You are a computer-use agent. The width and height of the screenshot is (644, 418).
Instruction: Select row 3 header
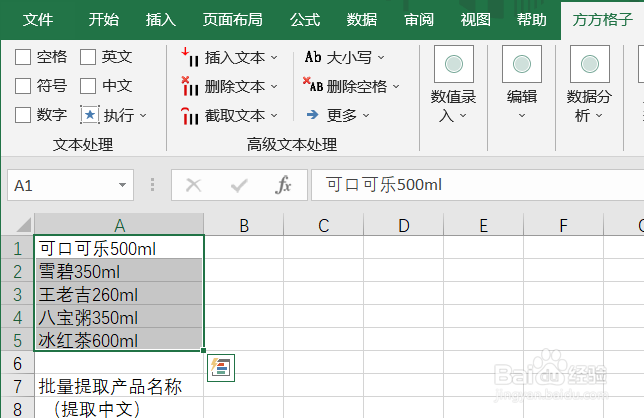[x=17, y=294]
